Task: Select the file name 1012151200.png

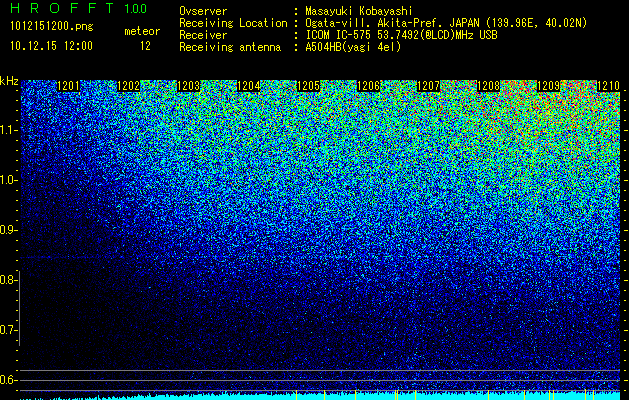Action: (x=52, y=26)
